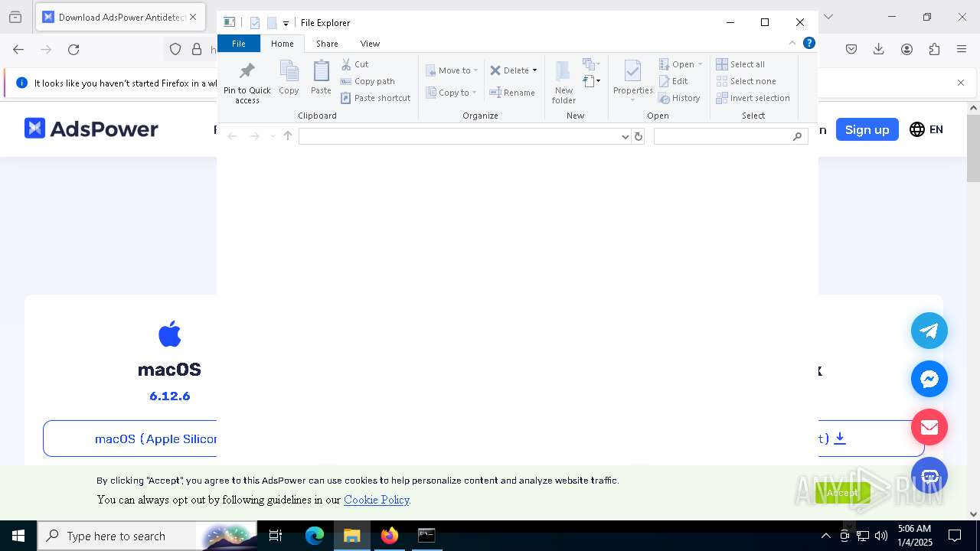This screenshot has height=551, width=980.
Task: Click the macOS Apple Silicon download button
Action: coord(130,439)
